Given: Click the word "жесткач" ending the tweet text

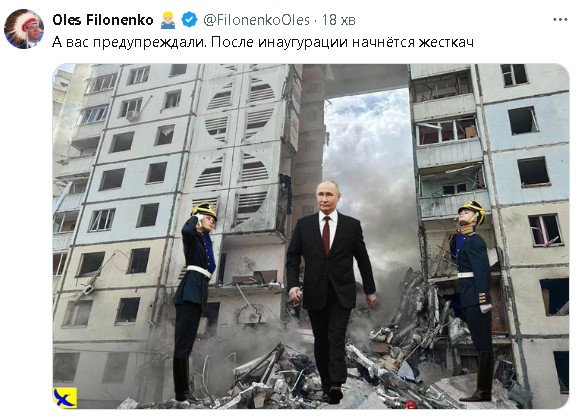Looking at the screenshot, I should tap(446, 42).
